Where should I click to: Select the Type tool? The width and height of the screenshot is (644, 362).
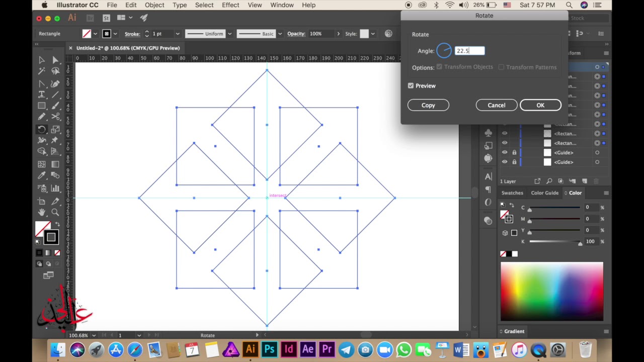pyautogui.click(x=42, y=95)
